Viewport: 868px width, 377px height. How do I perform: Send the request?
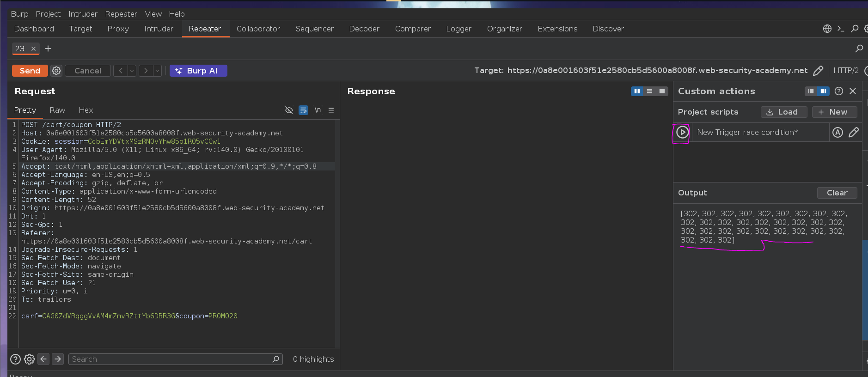30,71
